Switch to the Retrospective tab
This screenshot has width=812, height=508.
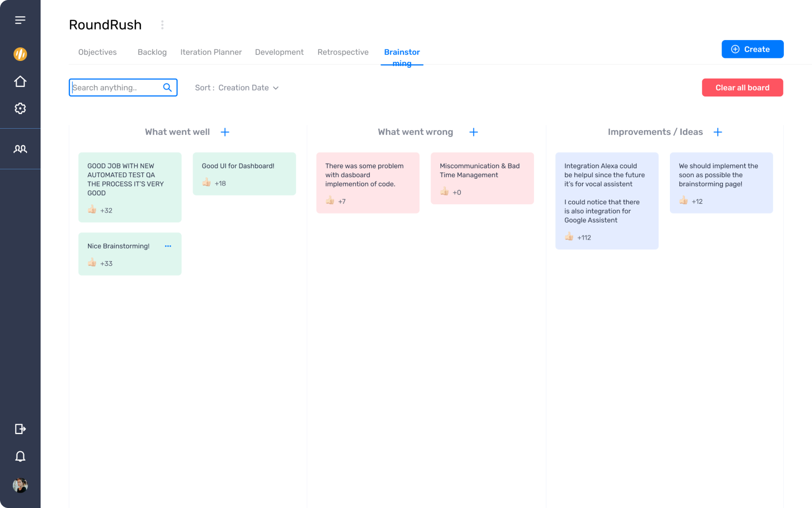[x=343, y=52]
